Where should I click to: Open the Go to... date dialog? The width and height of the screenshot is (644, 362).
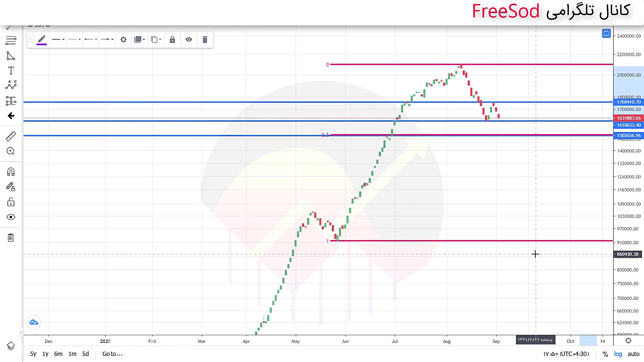click(112, 354)
